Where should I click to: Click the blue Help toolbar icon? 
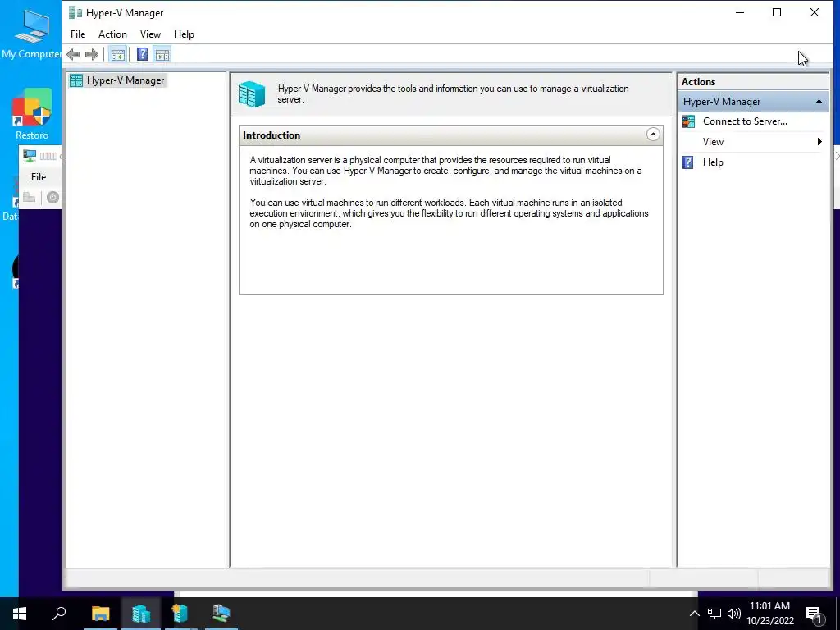point(142,55)
